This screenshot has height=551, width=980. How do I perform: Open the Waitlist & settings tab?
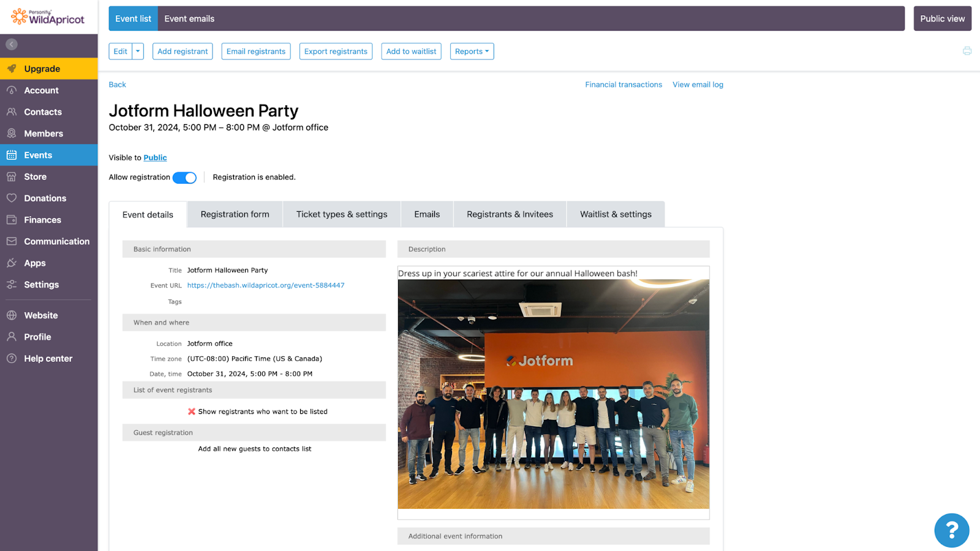pos(616,214)
